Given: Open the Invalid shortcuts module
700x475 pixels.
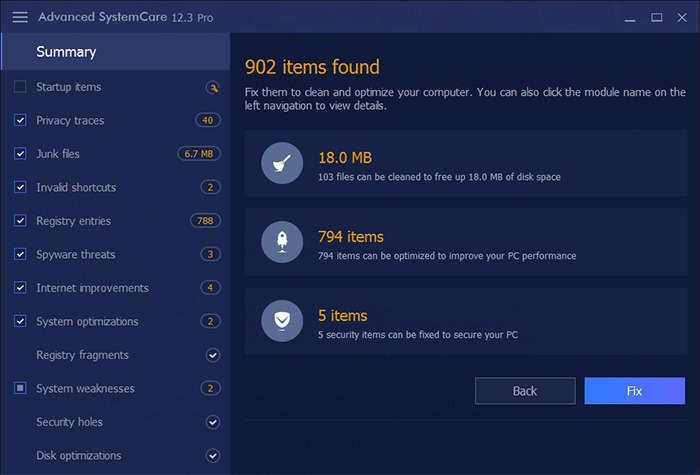Looking at the screenshot, I should (x=76, y=188).
